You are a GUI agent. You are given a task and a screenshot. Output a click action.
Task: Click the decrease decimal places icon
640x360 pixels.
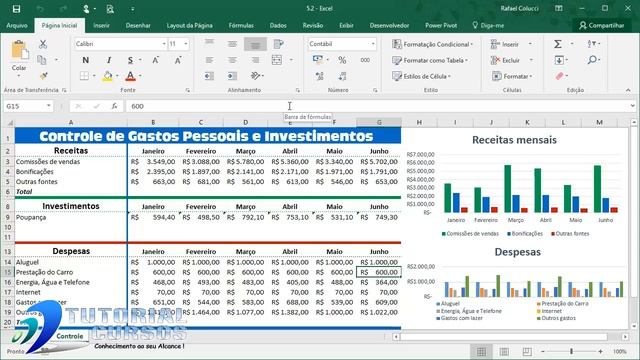coord(342,76)
